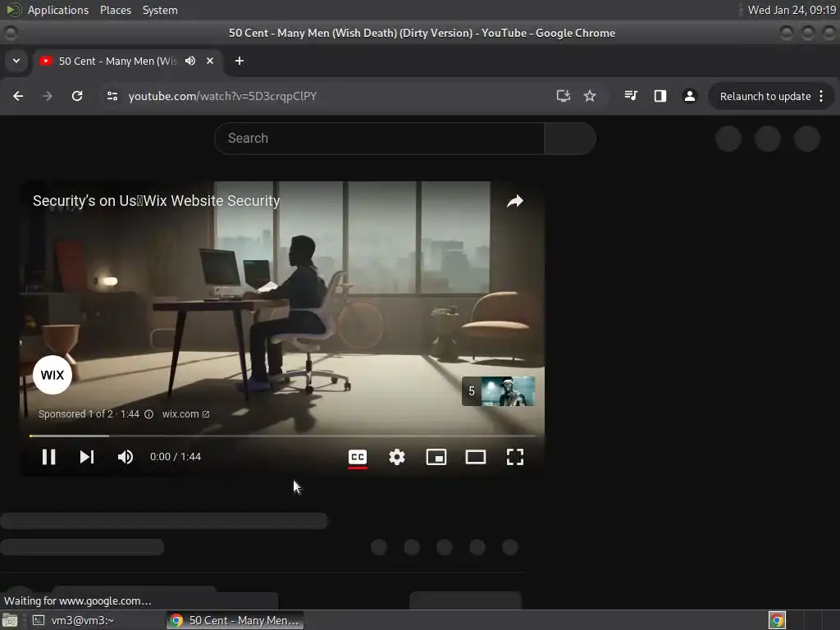
Task: Open a new browser tab
Action: pos(240,61)
